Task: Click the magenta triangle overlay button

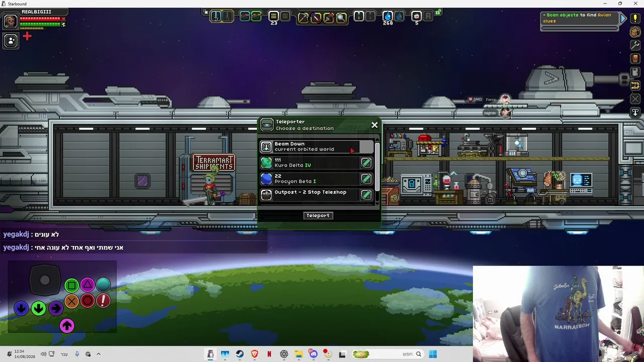Action: click(x=88, y=285)
